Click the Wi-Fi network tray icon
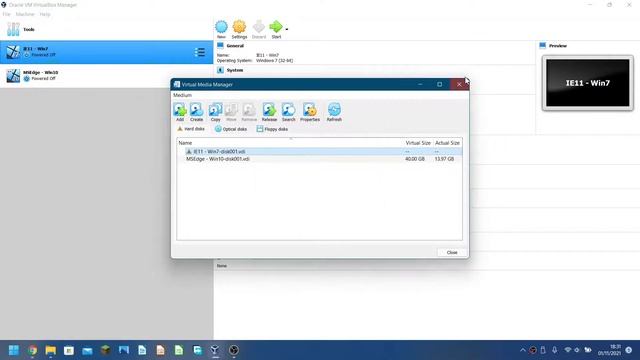The height and width of the screenshot is (360, 640). (567, 350)
